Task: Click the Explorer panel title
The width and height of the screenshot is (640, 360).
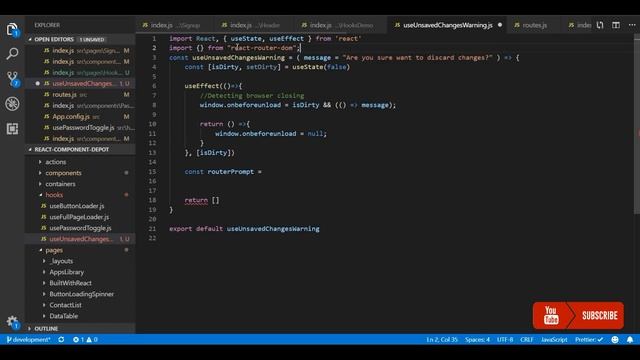Action: [47, 25]
